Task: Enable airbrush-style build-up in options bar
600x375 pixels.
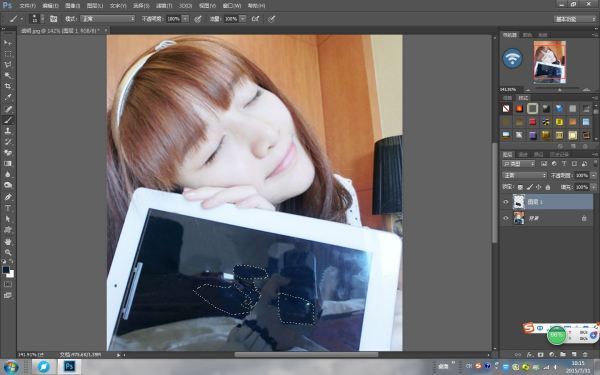Action: [255, 19]
